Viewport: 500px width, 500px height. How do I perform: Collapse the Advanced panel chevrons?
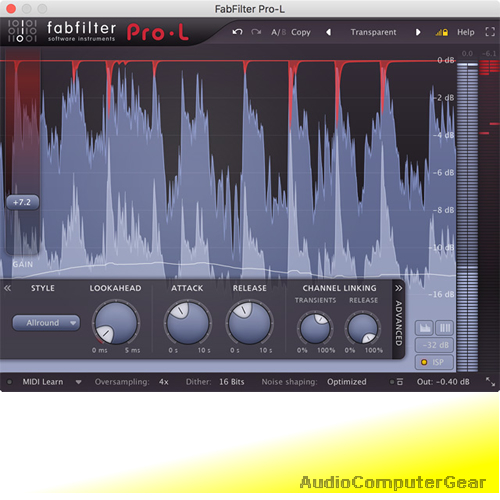pyautogui.click(x=398, y=288)
